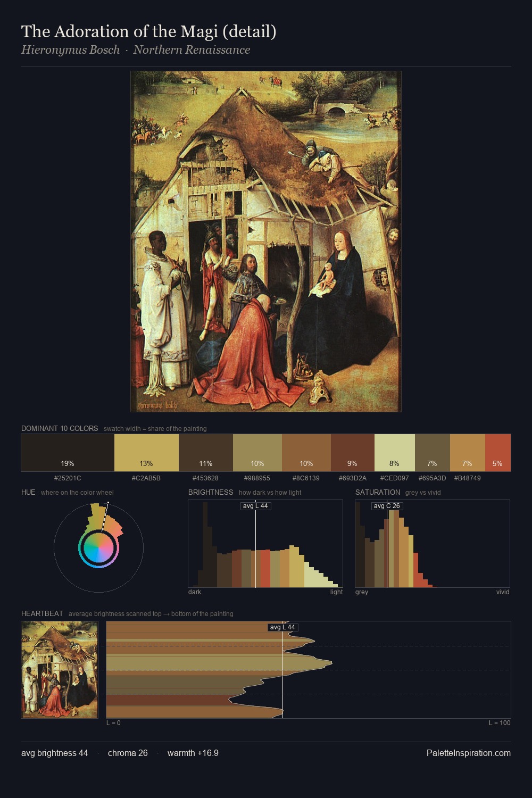This screenshot has width=532, height=798.
Task: Click the L = 100 axis label
Action: pyautogui.click(x=500, y=723)
